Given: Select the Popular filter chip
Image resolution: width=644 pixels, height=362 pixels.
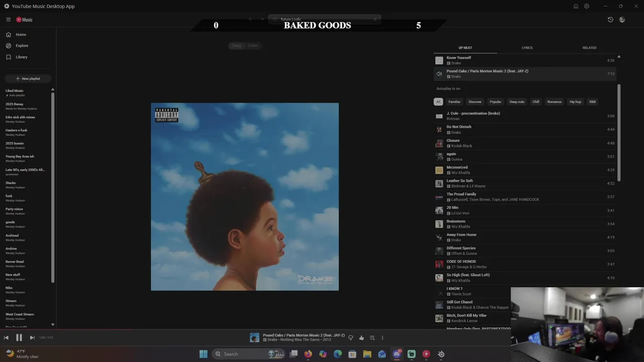Looking at the screenshot, I should pos(496,102).
